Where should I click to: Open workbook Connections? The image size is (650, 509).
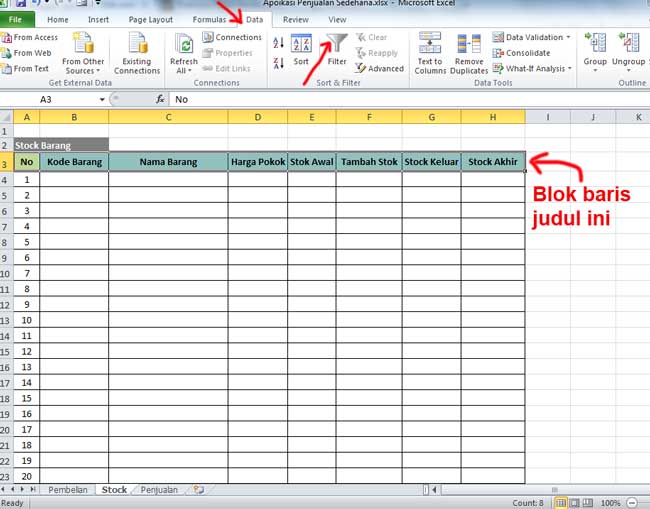click(x=232, y=37)
